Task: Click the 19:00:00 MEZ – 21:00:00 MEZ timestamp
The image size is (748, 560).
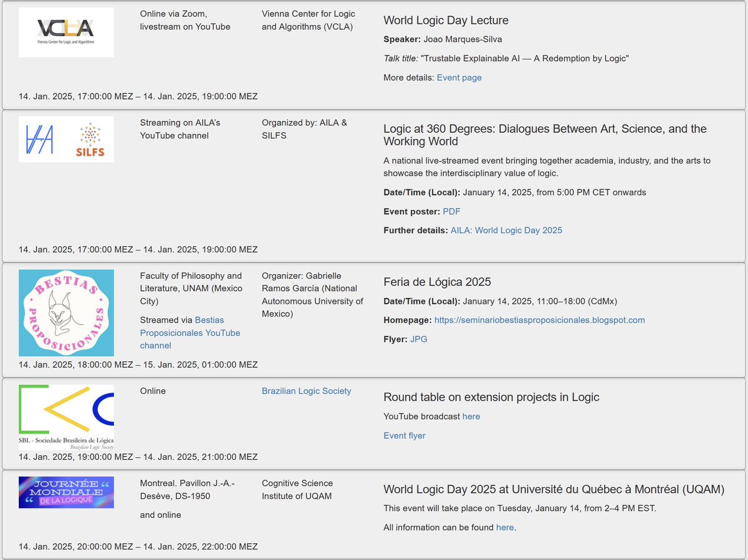Action: click(x=138, y=457)
